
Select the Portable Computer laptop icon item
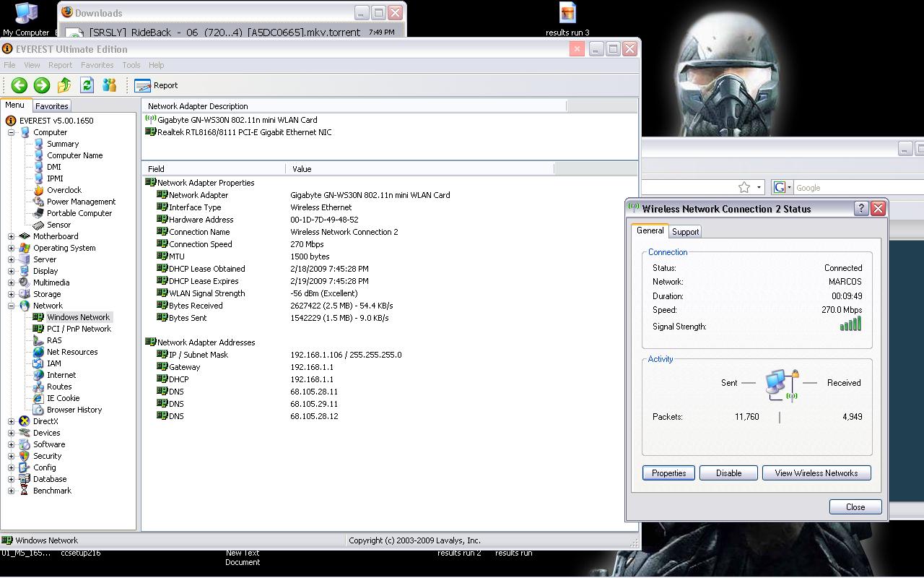[39, 213]
